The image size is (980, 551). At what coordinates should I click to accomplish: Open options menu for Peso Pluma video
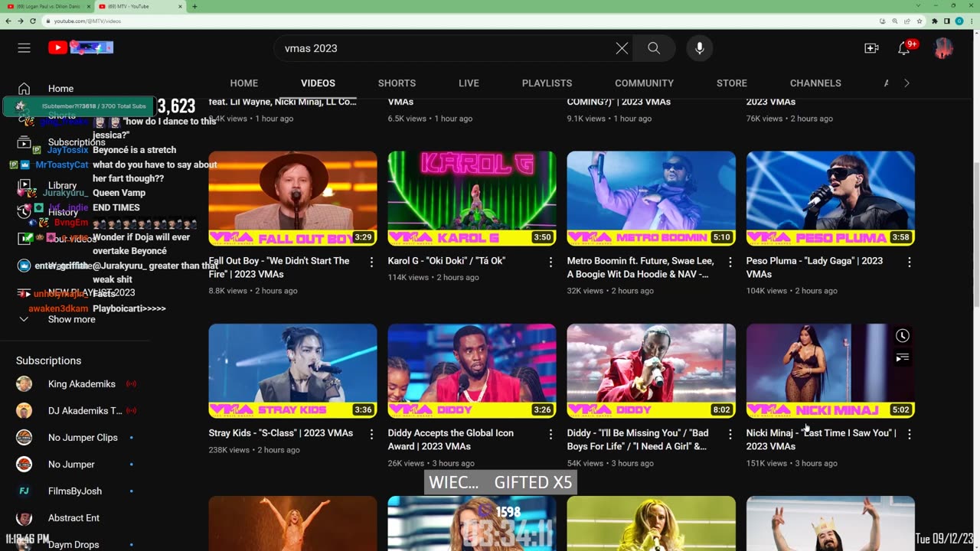tap(909, 262)
